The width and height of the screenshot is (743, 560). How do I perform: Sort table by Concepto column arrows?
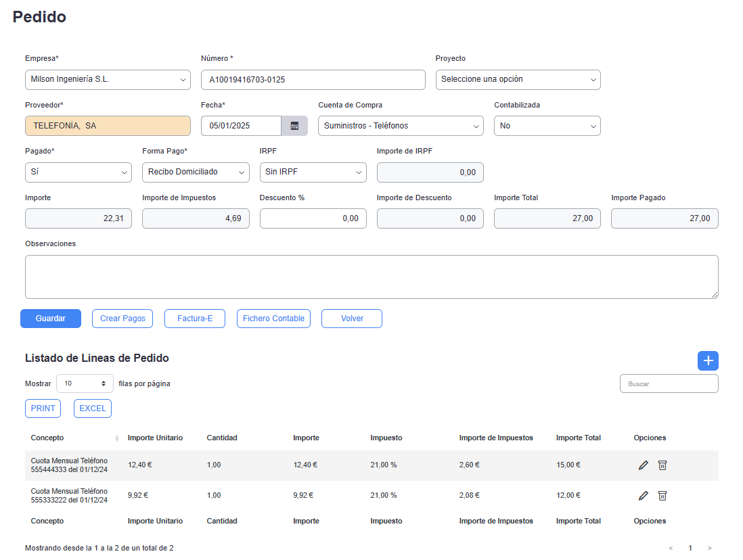click(x=117, y=438)
